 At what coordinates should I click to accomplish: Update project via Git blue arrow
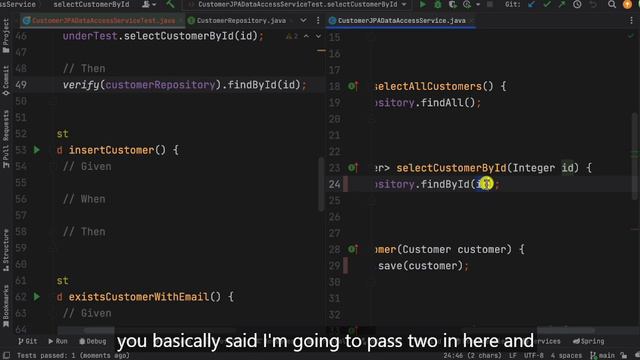(x=531, y=4)
